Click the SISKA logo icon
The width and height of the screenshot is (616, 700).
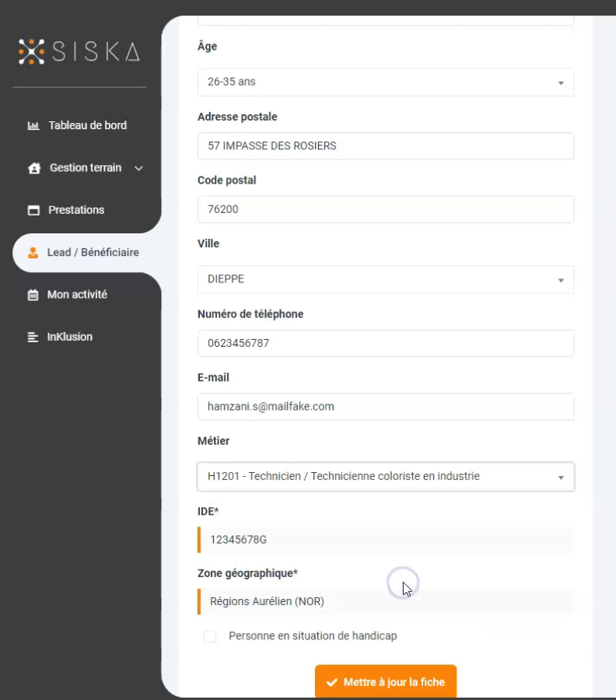[x=31, y=52]
